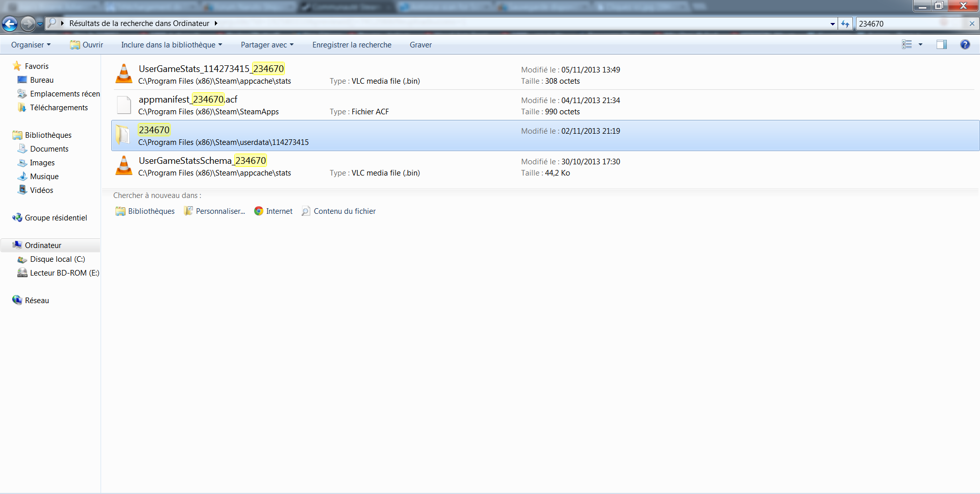Select the appmanifest_234670.acf file name
This screenshot has width=980, height=494.
click(188, 100)
